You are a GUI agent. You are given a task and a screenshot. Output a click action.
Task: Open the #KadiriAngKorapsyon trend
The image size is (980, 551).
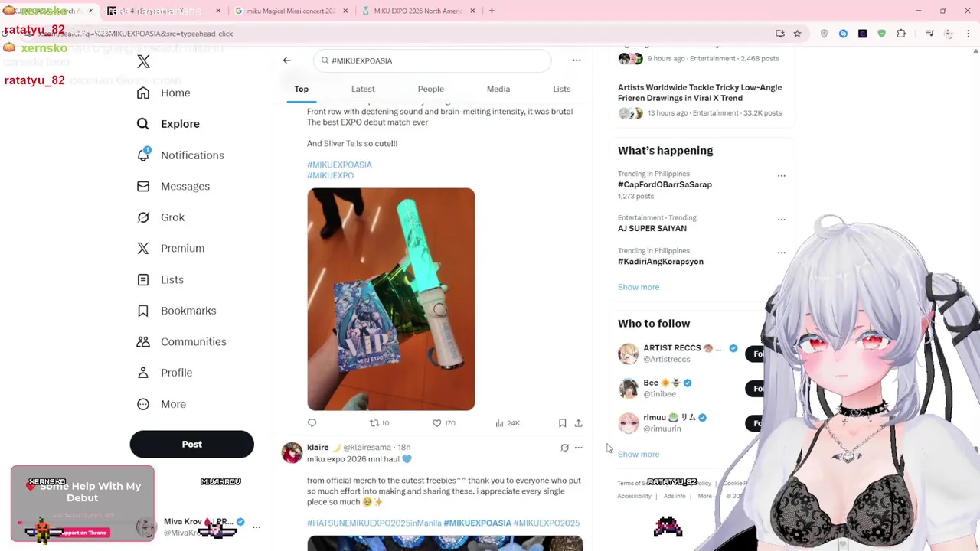(x=661, y=262)
